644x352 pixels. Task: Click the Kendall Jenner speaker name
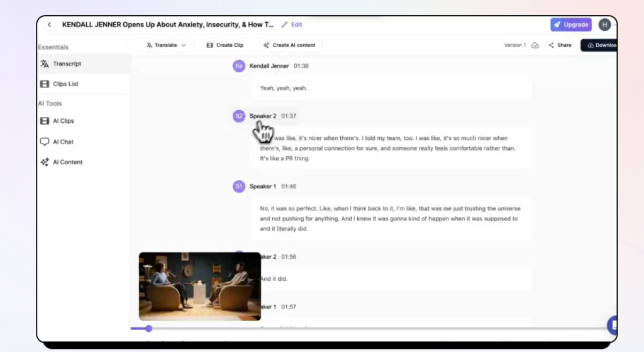click(x=269, y=65)
